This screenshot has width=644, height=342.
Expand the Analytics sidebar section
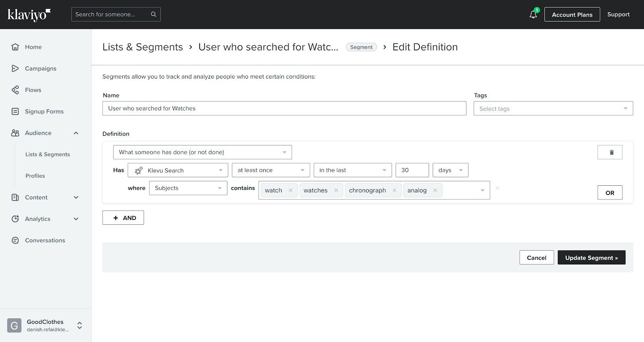coord(76,219)
